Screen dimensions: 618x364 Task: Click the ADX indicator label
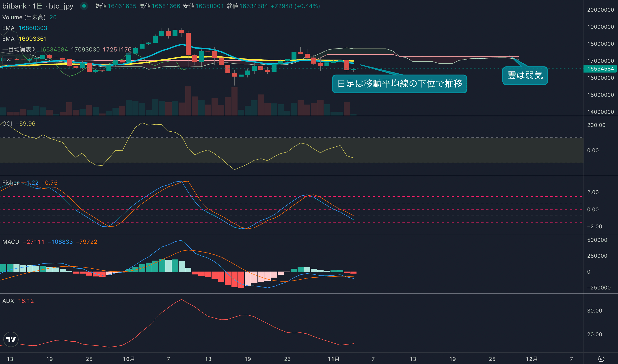pyautogui.click(x=8, y=301)
